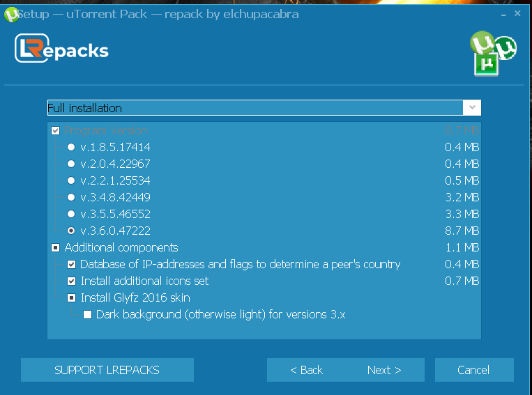The height and width of the screenshot is (395, 532).
Task: Click the 0.5 MB size of v.2.2.1.25534
Action: pyautogui.click(x=462, y=180)
